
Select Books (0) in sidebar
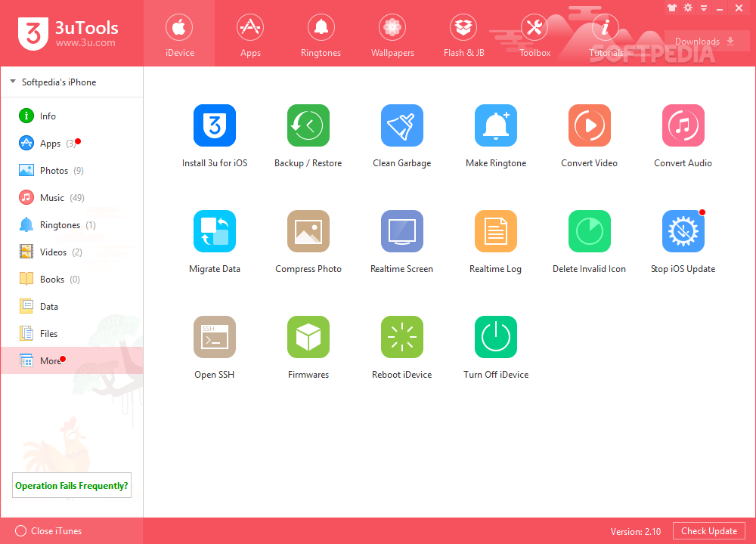coord(72,280)
